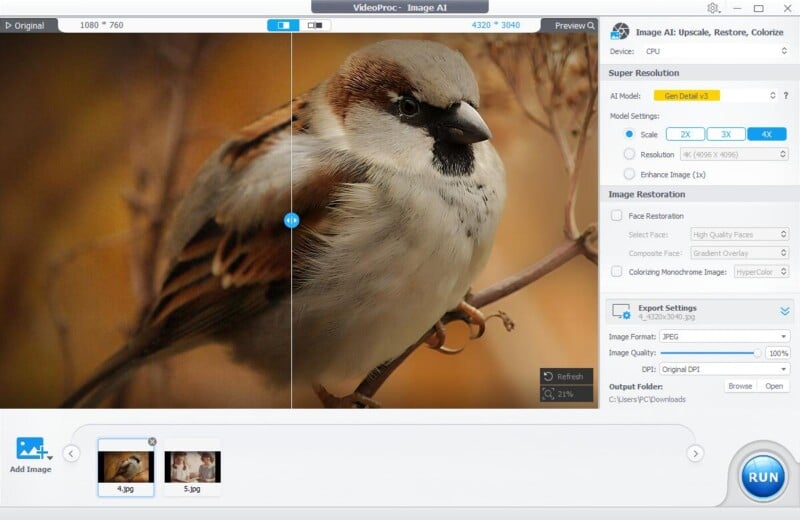The image size is (800, 520).
Task: Open the AI Model dropdown
Action: (714, 96)
